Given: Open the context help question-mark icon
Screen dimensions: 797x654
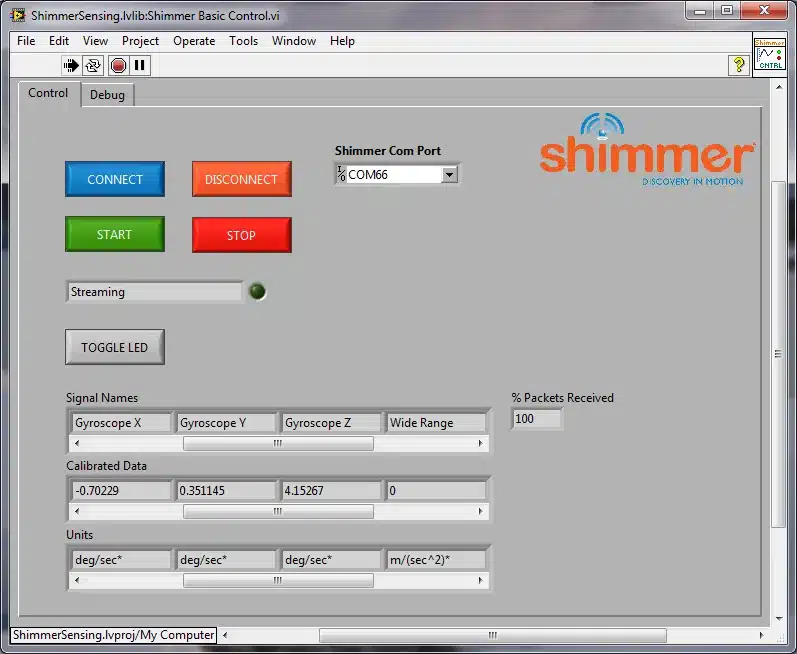Looking at the screenshot, I should (739, 65).
